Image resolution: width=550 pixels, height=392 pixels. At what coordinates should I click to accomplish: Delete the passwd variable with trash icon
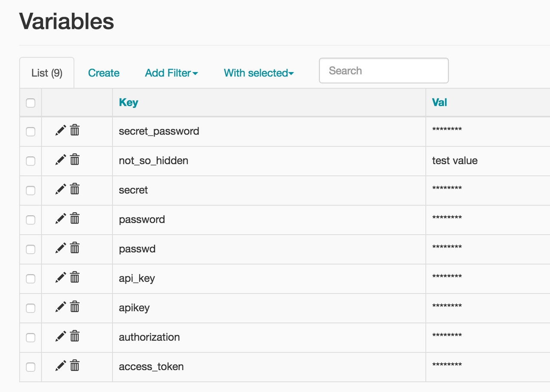tap(75, 247)
